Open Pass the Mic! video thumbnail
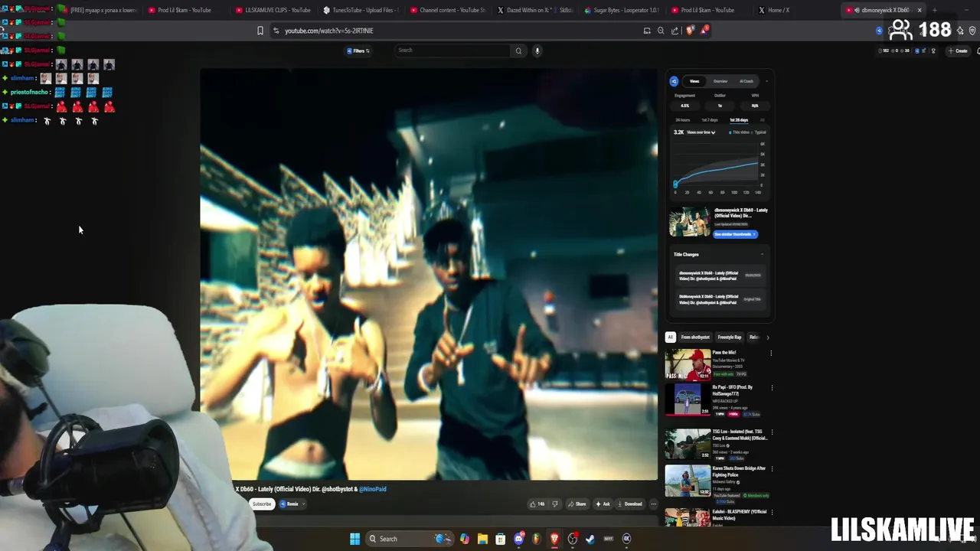980x551 pixels. click(x=687, y=364)
